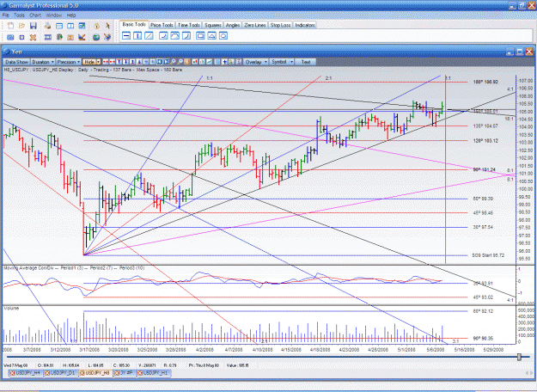Viewport: 537px width, 392px height.
Task: Open the Duration dropdown
Action: pos(43,62)
